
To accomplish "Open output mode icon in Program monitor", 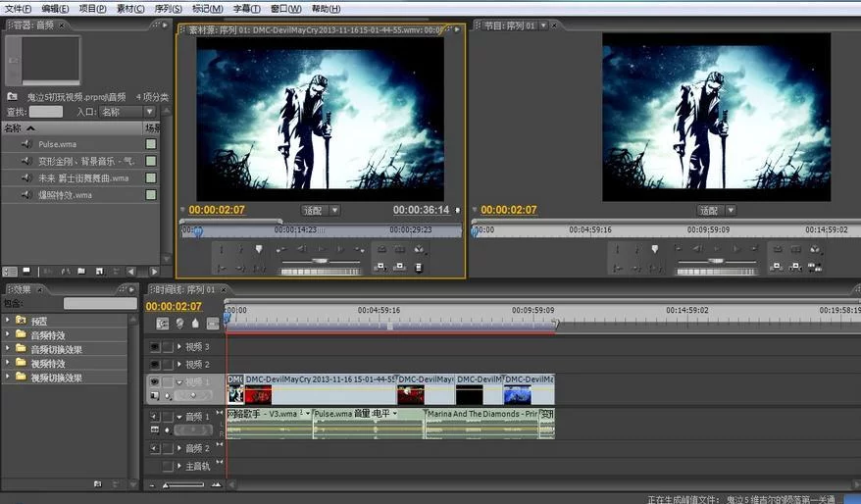I will coord(815,250).
